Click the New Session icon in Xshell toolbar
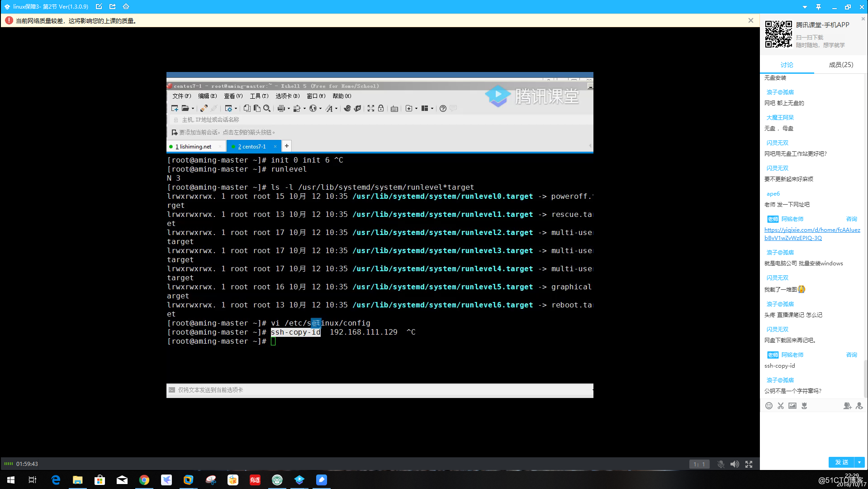 175,108
